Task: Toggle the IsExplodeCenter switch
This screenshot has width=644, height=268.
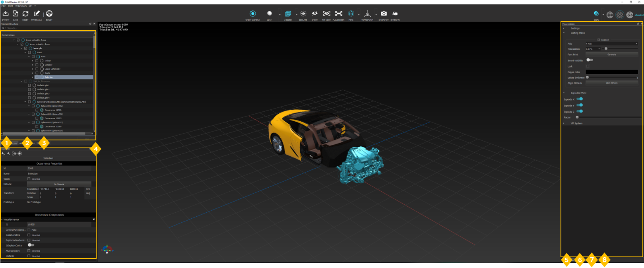Action: click(x=31, y=245)
